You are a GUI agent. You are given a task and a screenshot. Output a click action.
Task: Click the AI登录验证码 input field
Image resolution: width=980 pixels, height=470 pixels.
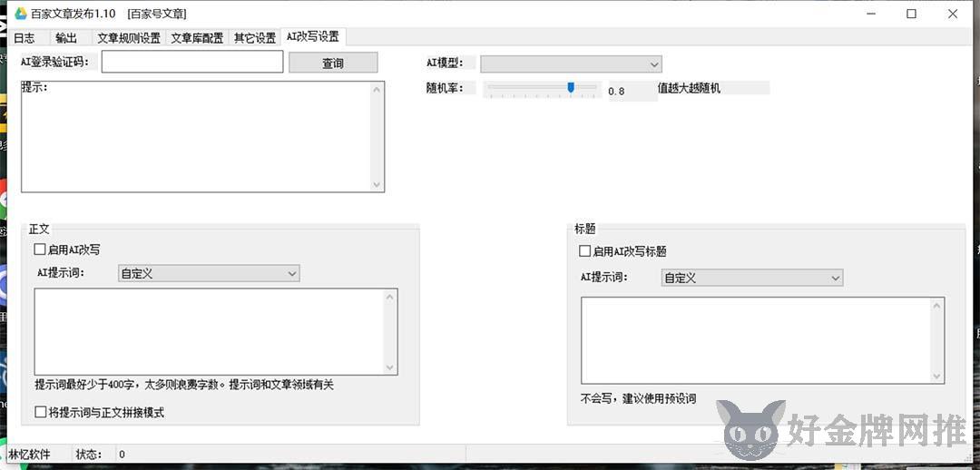[192, 62]
